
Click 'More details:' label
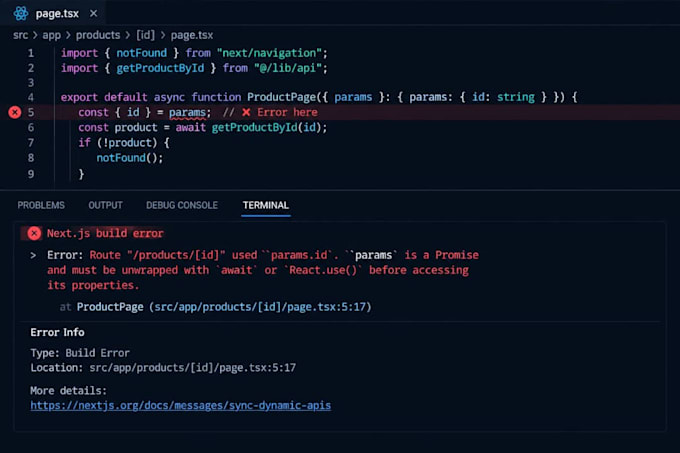(x=68, y=391)
